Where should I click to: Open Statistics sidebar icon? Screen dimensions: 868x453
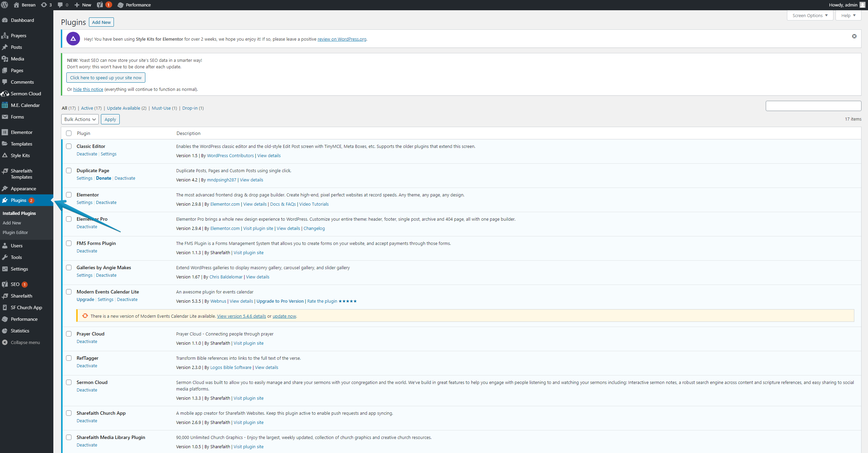5,331
